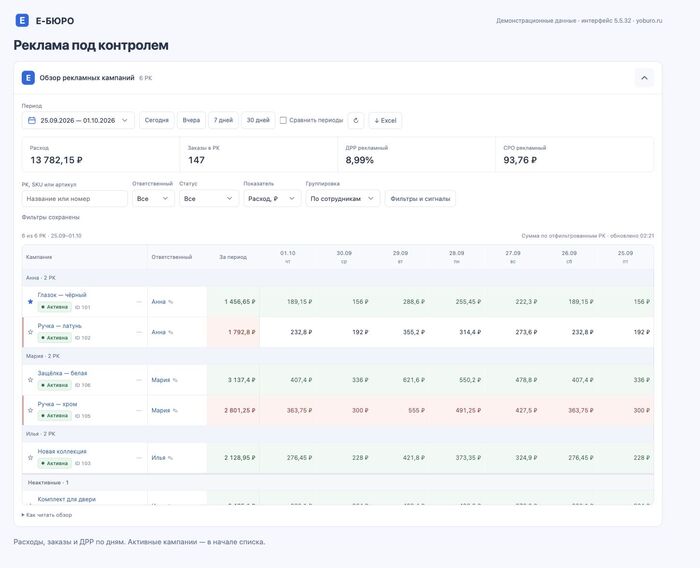Viewport: 700px width, 568px height.
Task: Open the Защёлка — белая campaign
Action: coord(62,373)
